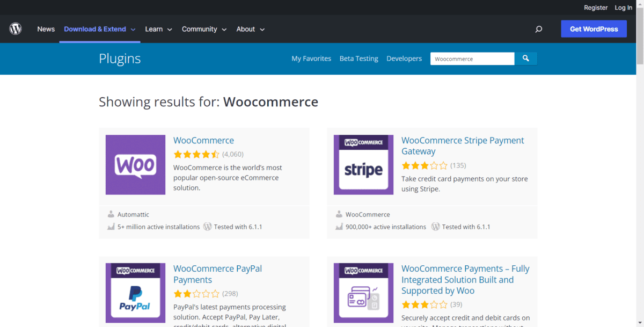Click installations chart icon next to 5+ million
Viewport: 644px width, 327px height.
111,227
